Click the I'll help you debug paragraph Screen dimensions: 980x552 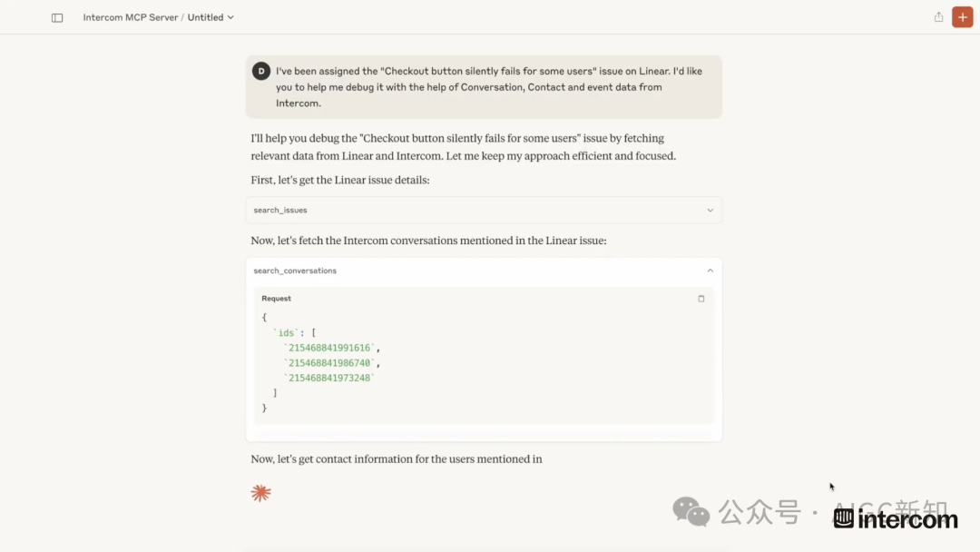click(x=463, y=147)
